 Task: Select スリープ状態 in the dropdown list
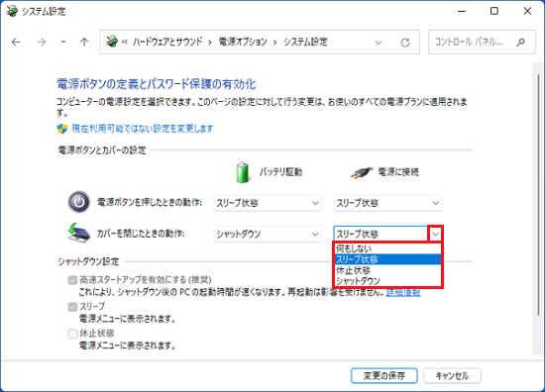coord(387,259)
